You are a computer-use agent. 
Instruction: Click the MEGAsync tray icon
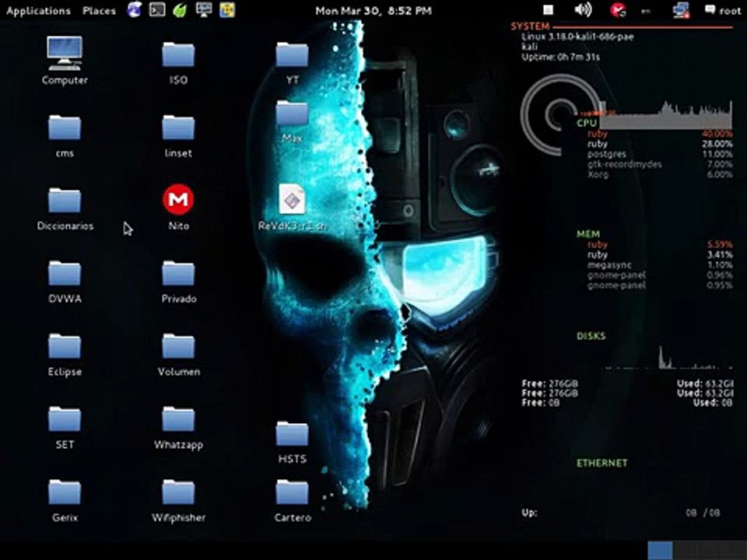(619, 10)
